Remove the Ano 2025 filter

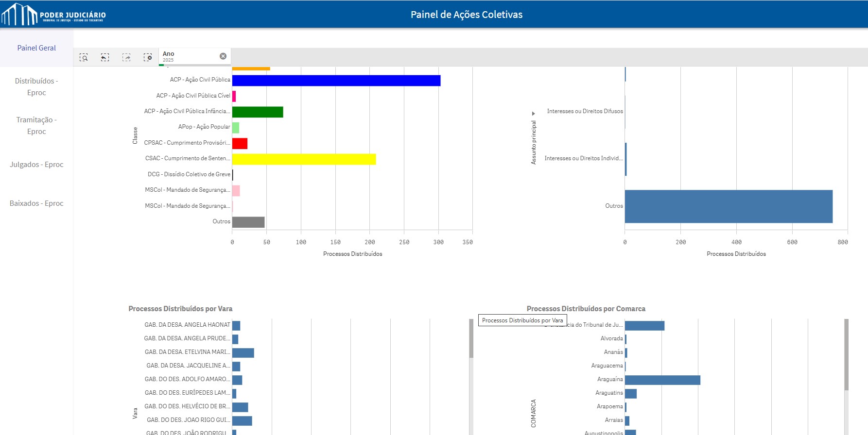223,56
